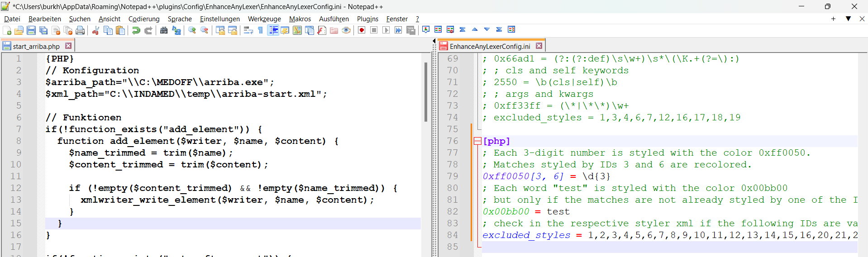The width and height of the screenshot is (868, 257).
Task: Undo last action with green arrow
Action: pos(136,30)
